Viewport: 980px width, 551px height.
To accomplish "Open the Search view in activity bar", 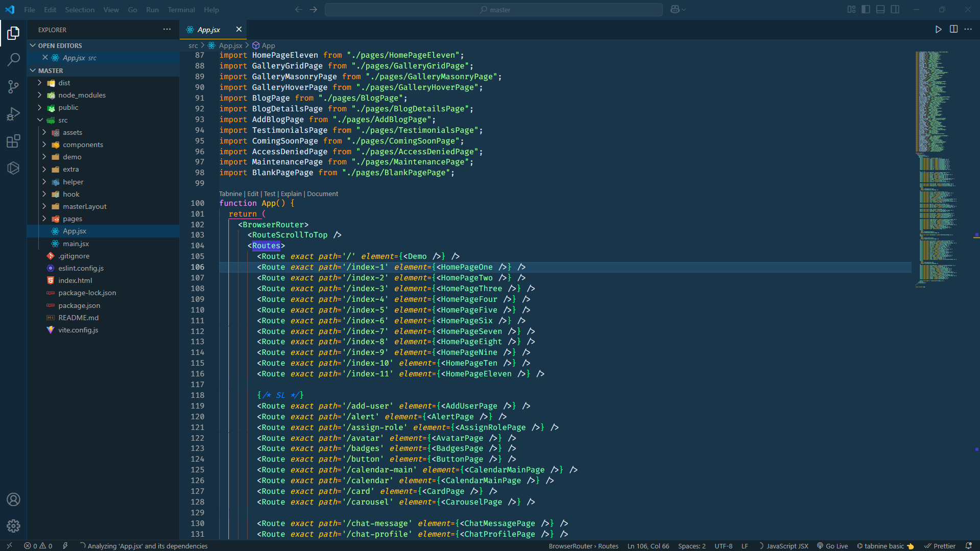I will [x=13, y=60].
